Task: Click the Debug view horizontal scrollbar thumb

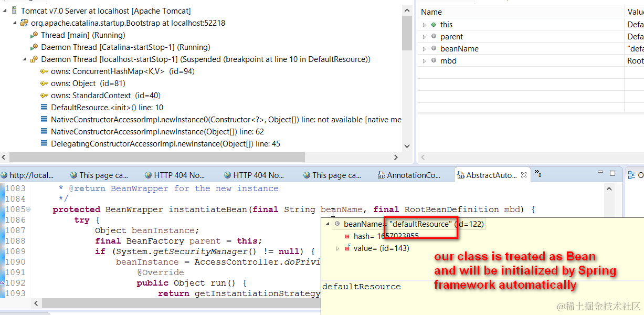Action: click(157, 157)
